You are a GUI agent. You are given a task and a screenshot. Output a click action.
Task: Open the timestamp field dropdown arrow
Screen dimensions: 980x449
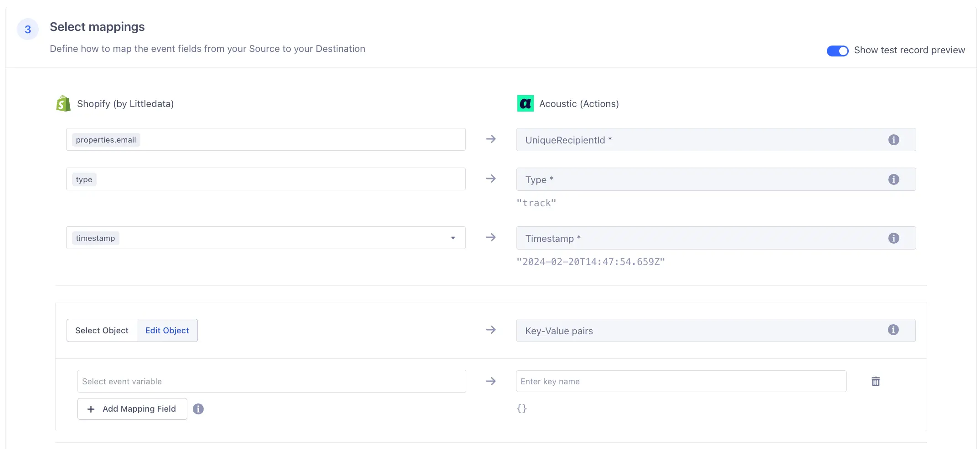(453, 238)
